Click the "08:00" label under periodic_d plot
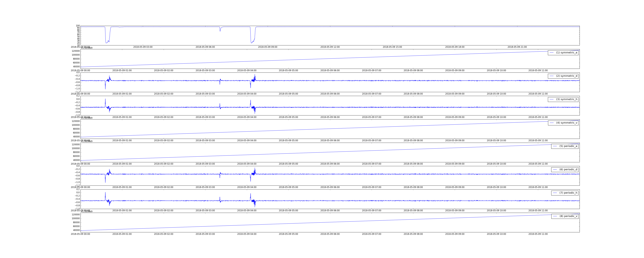This screenshot has height=258, width=644. [413, 187]
